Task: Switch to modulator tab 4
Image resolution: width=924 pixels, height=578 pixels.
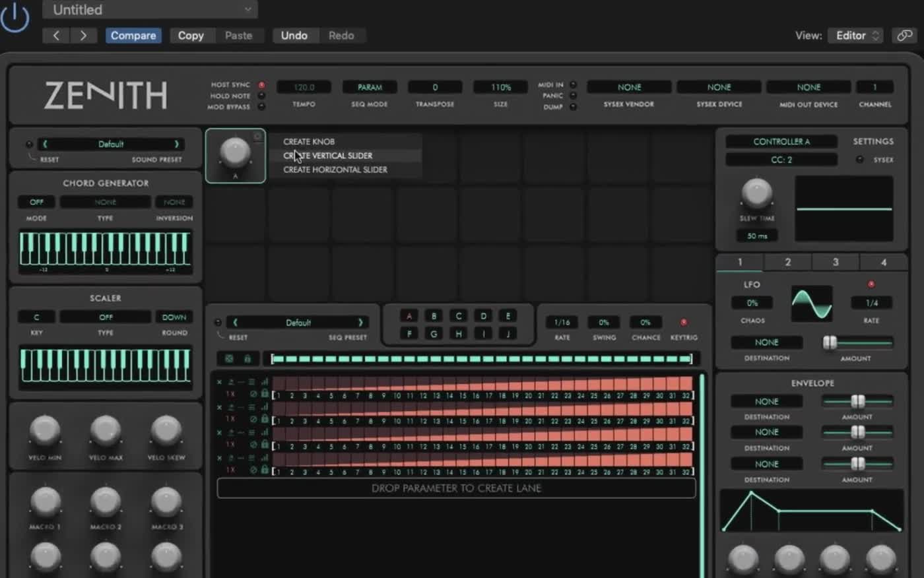Action: click(x=884, y=262)
